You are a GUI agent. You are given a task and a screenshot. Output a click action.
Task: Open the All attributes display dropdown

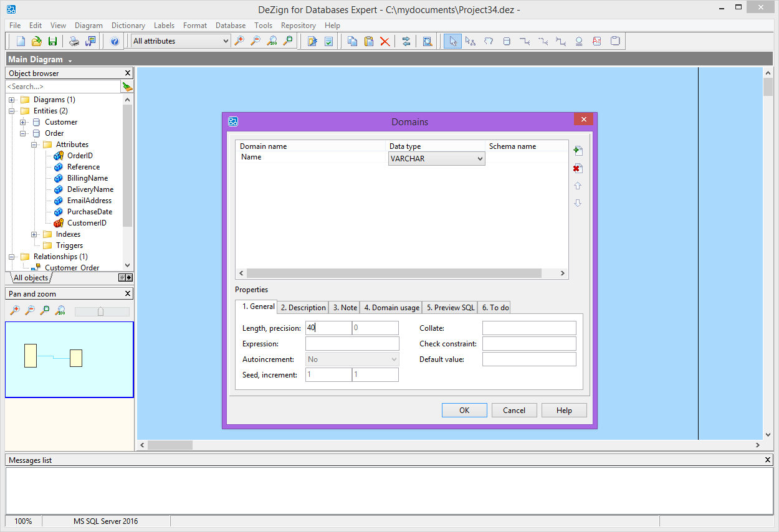pyautogui.click(x=226, y=41)
